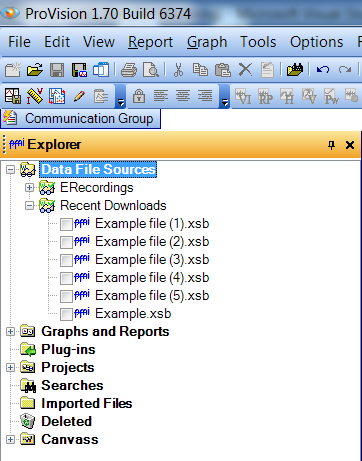362x461 pixels.
Task: Click the Redo arrow icon
Action: [345, 70]
